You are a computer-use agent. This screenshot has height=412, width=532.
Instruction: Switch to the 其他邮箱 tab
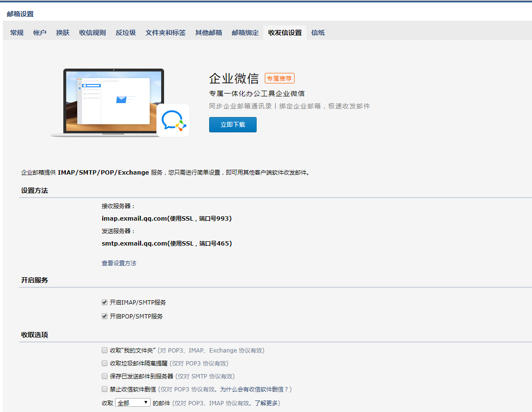(x=208, y=32)
